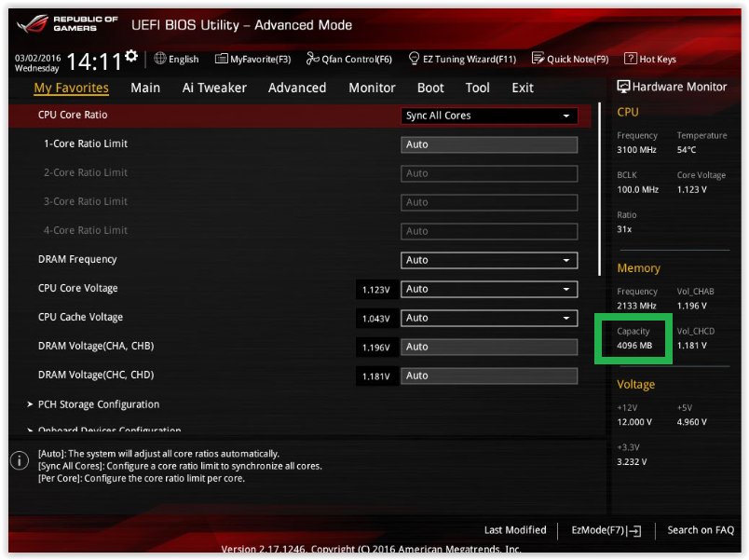View the Hot Keys reference
749x560 pixels.
(649, 58)
